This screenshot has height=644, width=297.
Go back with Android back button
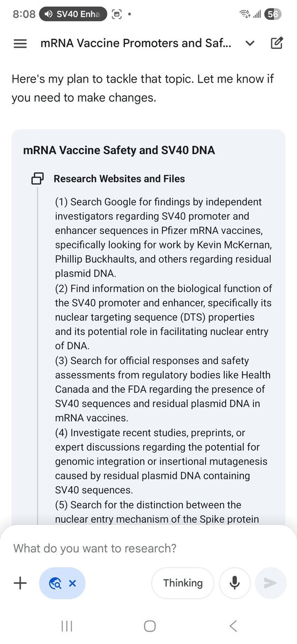[233, 626]
